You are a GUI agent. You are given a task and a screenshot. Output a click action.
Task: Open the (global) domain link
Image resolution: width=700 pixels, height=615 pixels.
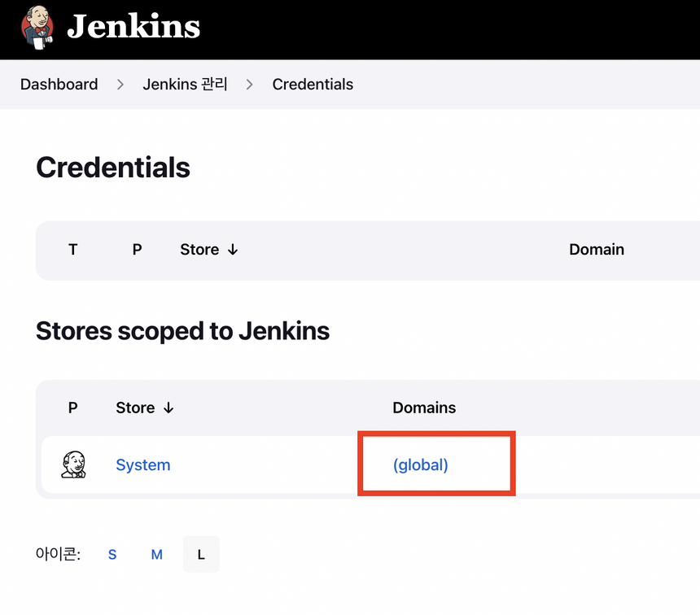pos(421,465)
